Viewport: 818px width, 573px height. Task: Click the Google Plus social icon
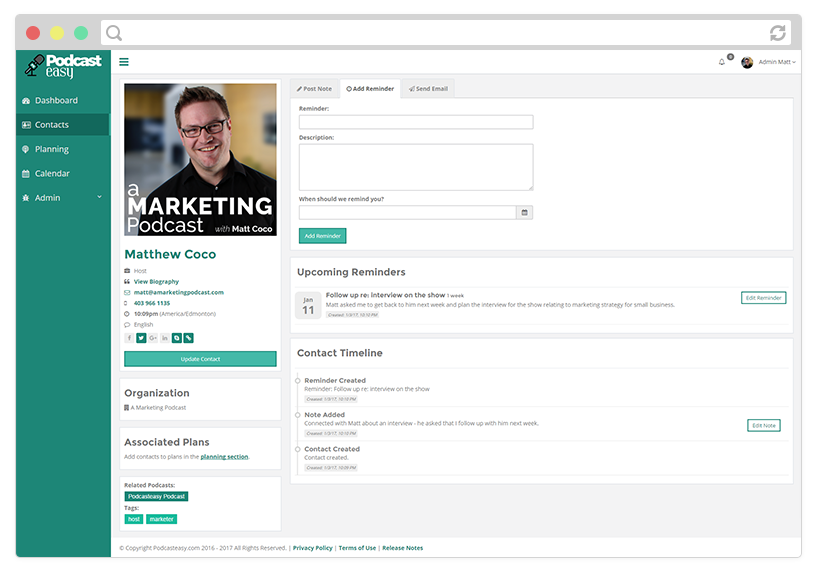click(153, 338)
